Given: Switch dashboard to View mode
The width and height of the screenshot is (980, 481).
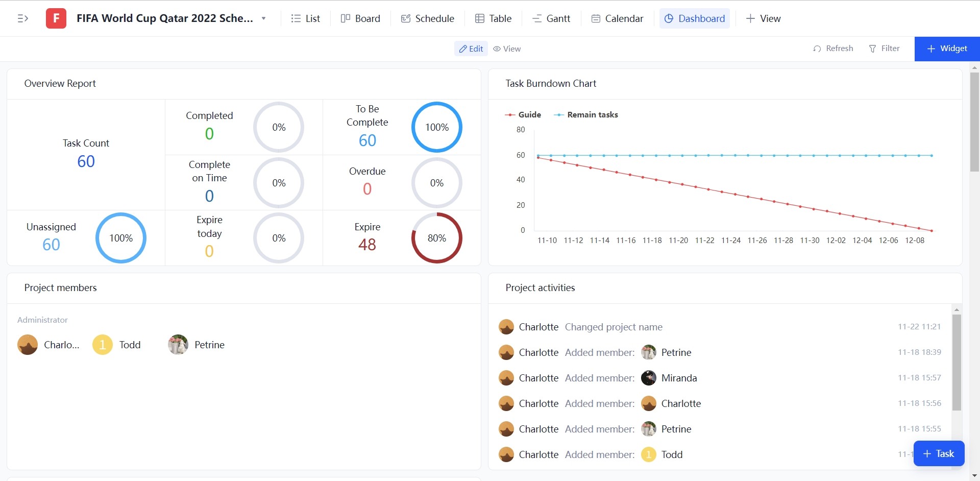Looking at the screenshot, I should pos(506,49).
